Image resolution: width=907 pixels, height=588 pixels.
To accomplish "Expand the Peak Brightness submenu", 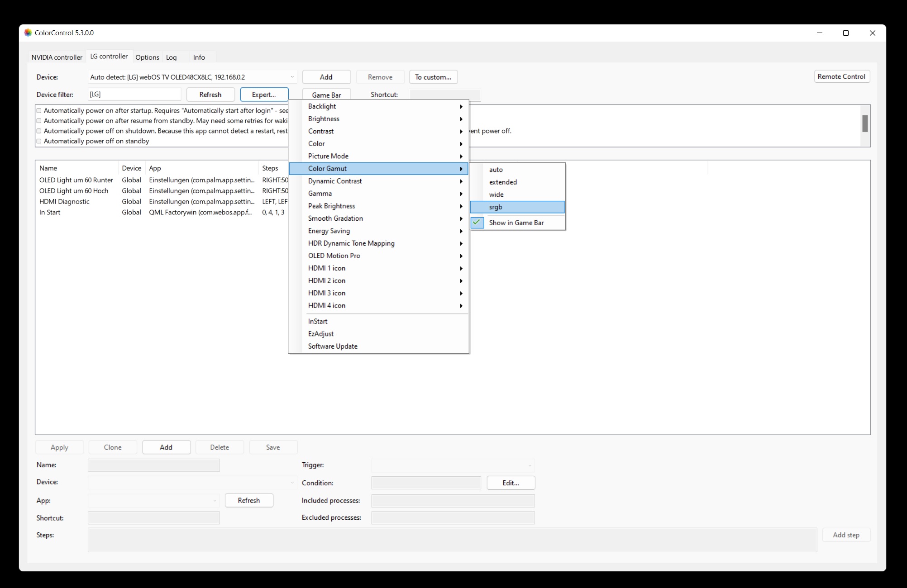I will pos(379,206).
